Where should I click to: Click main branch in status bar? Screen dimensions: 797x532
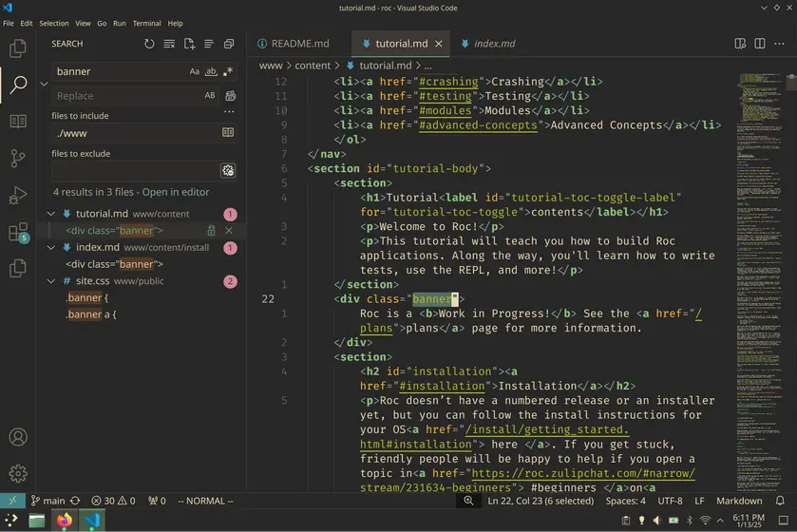coord(48,501)
